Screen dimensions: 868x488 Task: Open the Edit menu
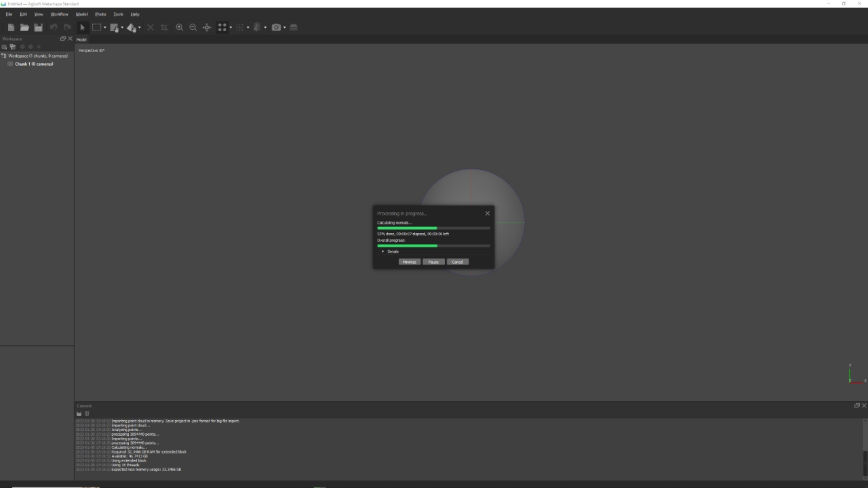[x=23, y=14]
